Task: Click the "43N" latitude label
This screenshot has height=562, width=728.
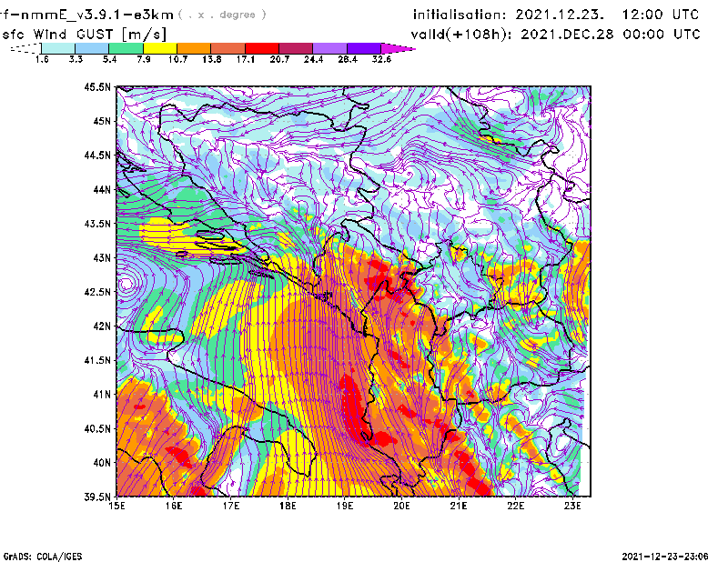Action: click(x=102, y=257)
